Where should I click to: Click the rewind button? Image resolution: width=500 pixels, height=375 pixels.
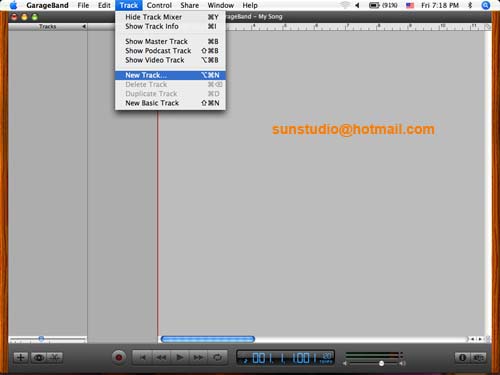pyautogui.click(x=161, y=358)
